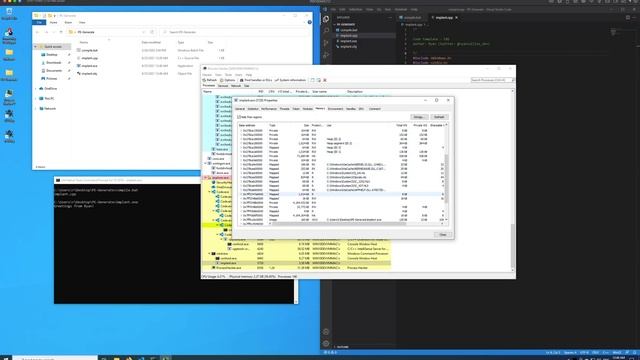Click the Back arrow in File Explorer
Viewport: 640px width, 360px height.
coord(38,32)
